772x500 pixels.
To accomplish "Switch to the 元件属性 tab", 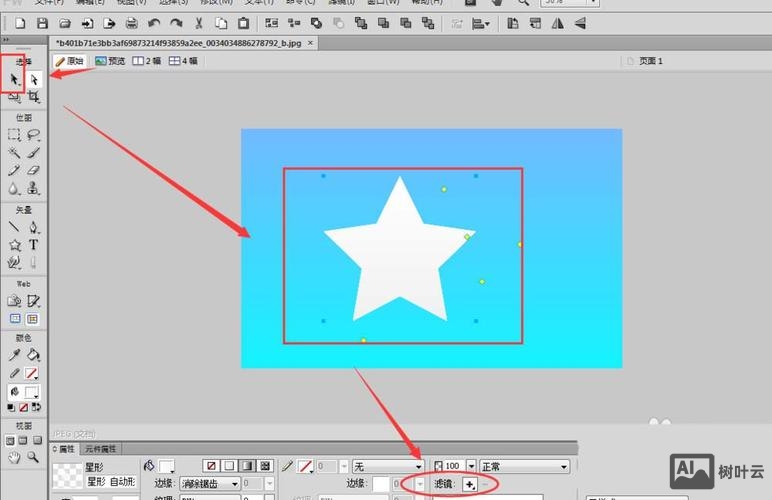I will (100, 449).
